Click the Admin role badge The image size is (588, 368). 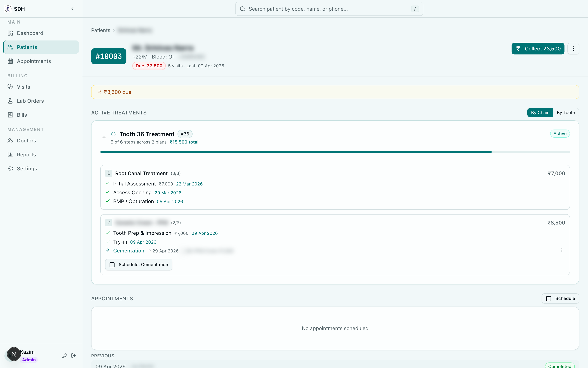29,360
